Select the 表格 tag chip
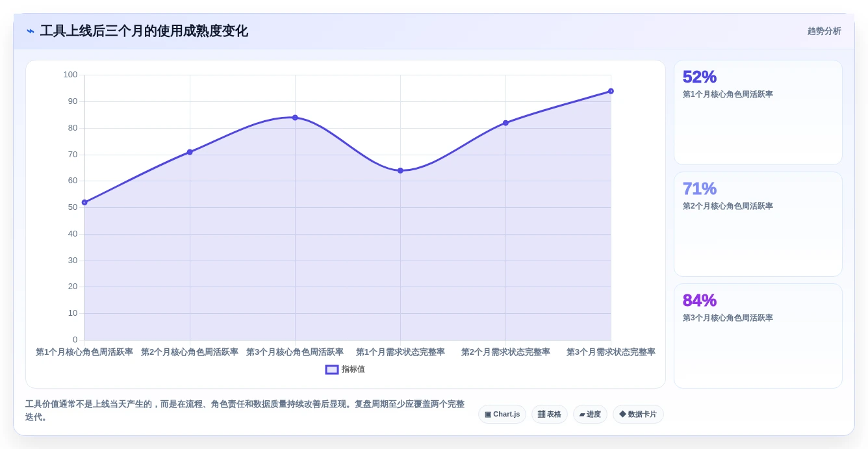Screen dimensions: 868x449 550,415
